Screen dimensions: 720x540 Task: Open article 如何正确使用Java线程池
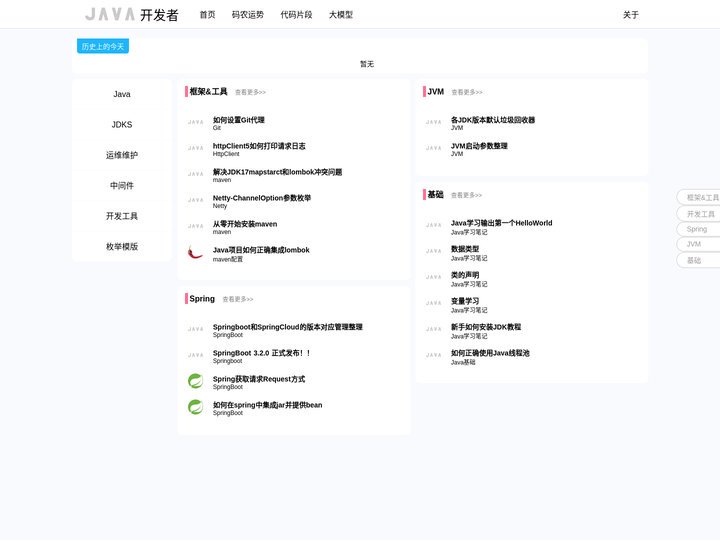tap(490, 353)
